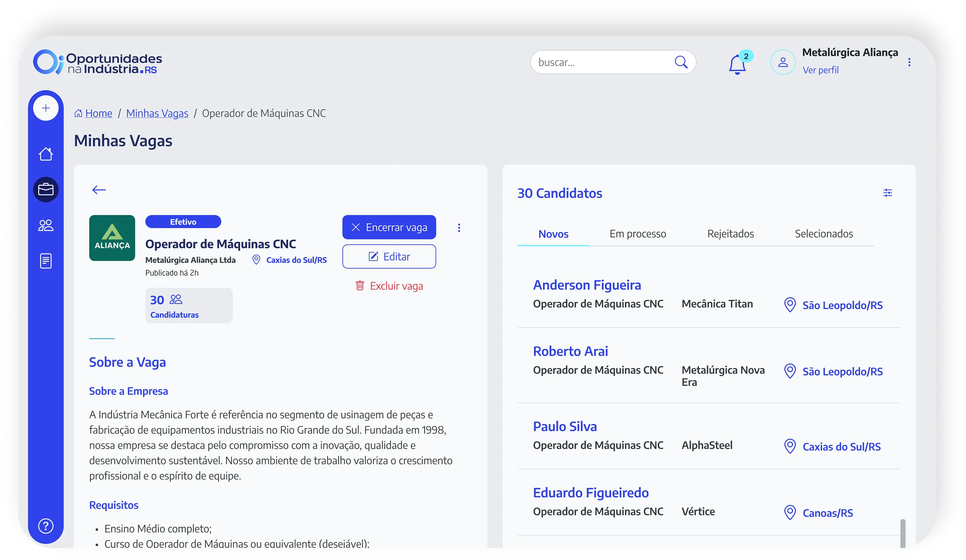966x560 pixels.
Task: Open the people icon in the sidebar
Action: 45,225
